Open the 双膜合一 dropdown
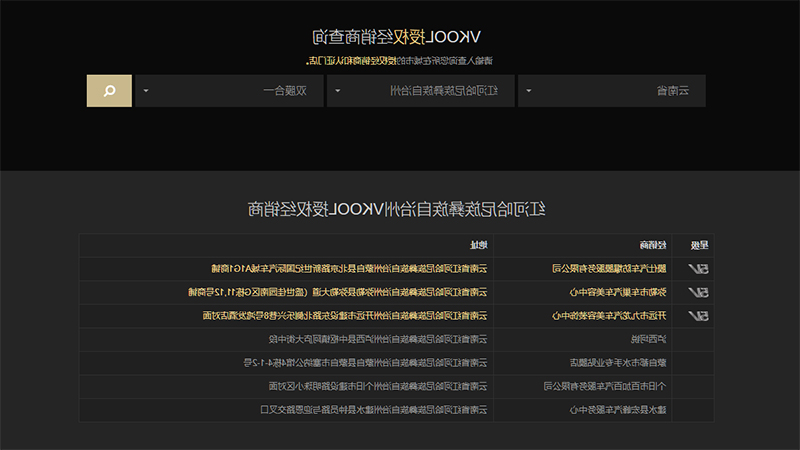800x450 pixels. [229, 91]
